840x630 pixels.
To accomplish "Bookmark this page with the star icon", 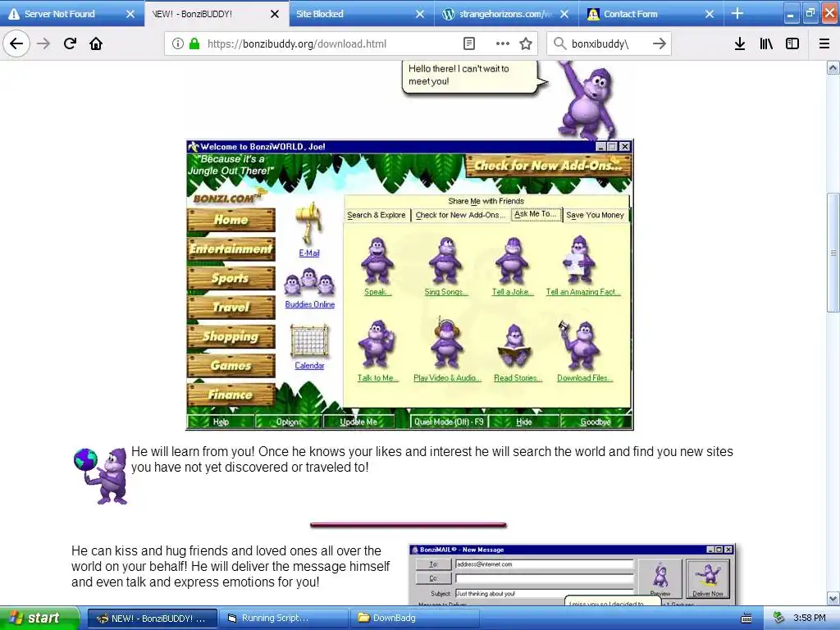I will point(526,43).
